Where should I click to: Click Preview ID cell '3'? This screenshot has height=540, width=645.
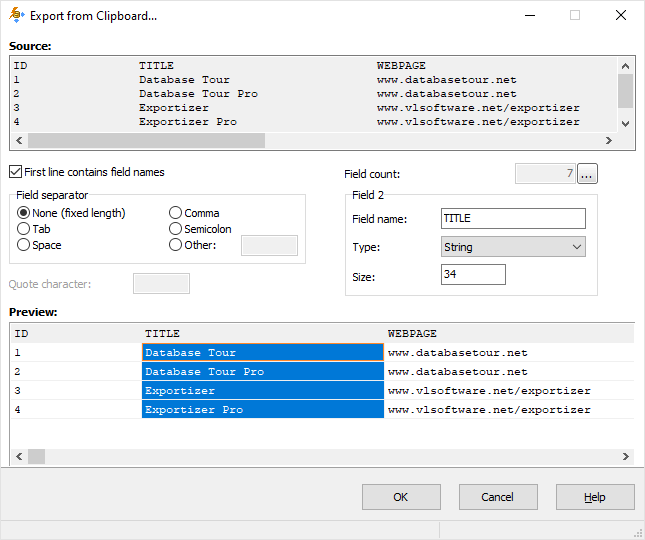(x=77, y=390)
